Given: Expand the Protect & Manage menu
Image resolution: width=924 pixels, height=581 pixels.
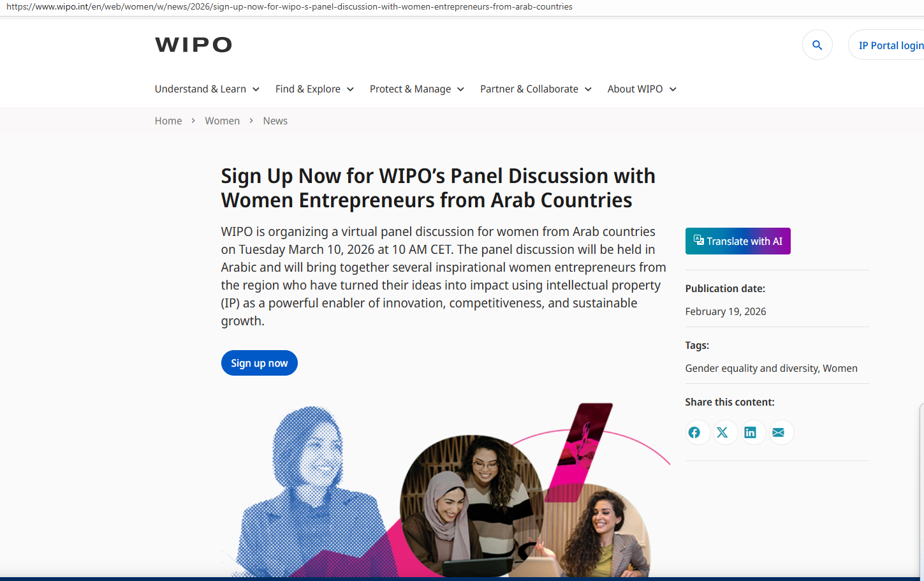Looking at the screenshot, I should [x=417, y=89].
